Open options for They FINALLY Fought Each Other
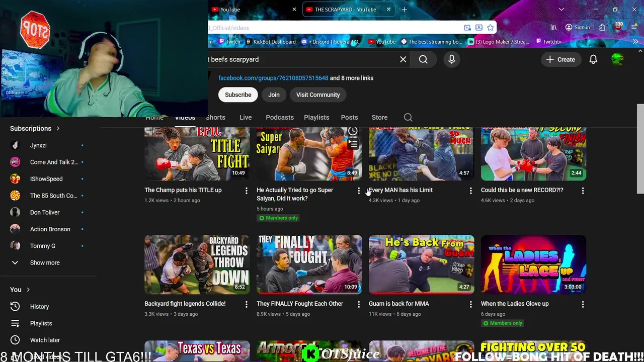Screen dimensions: 644x362 point(358,304)
